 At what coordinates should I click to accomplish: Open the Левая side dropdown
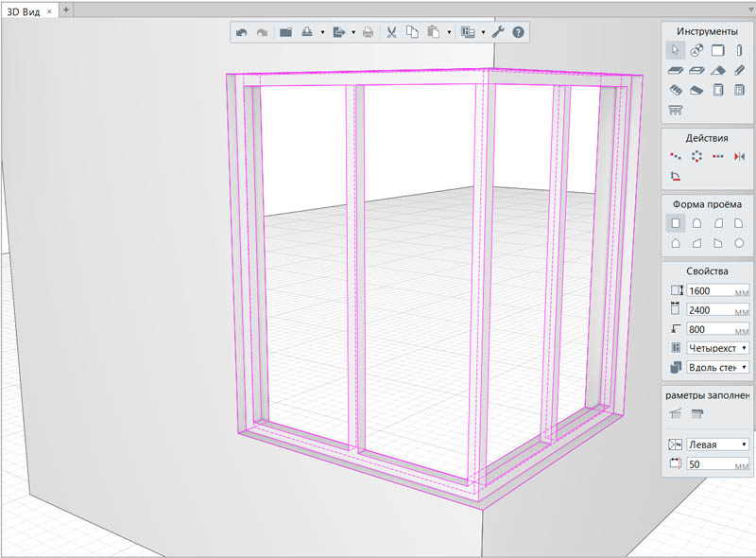717,445
